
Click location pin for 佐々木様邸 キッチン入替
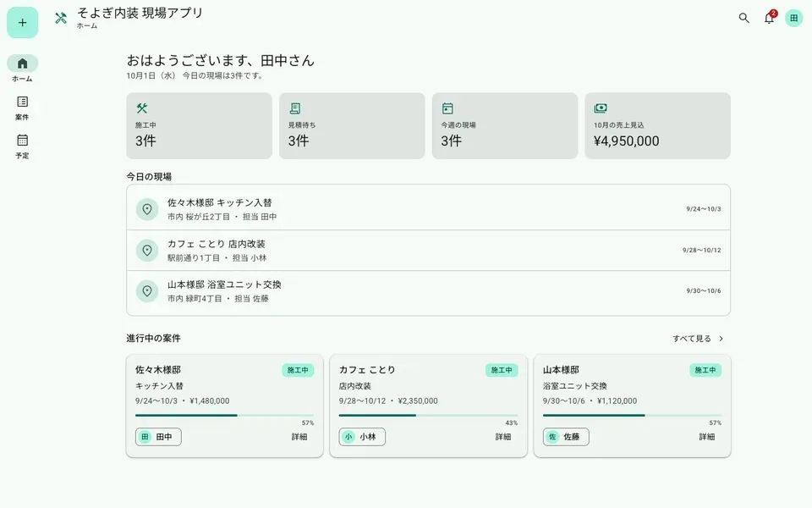click(147, 209)
